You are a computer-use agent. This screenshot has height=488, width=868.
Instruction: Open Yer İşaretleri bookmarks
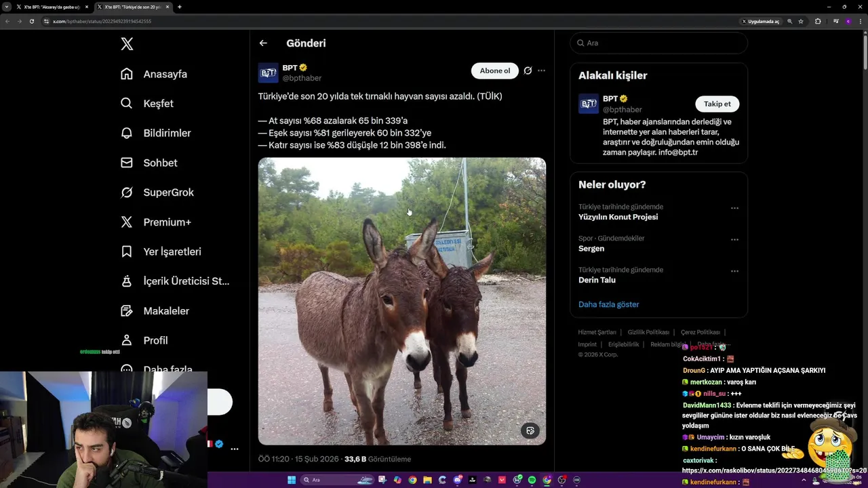[x=161, y=251]
